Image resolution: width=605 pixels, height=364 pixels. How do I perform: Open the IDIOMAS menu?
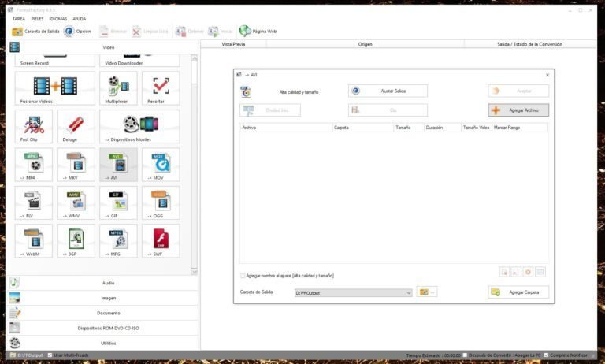click(58, 19)
